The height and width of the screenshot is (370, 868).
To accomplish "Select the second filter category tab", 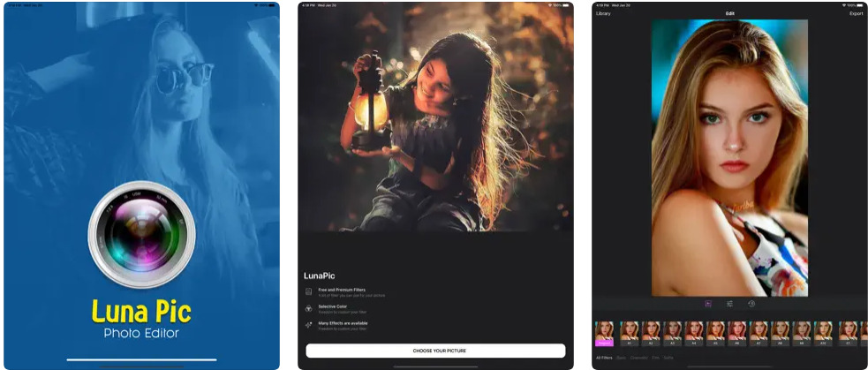I will click(622, 358).
